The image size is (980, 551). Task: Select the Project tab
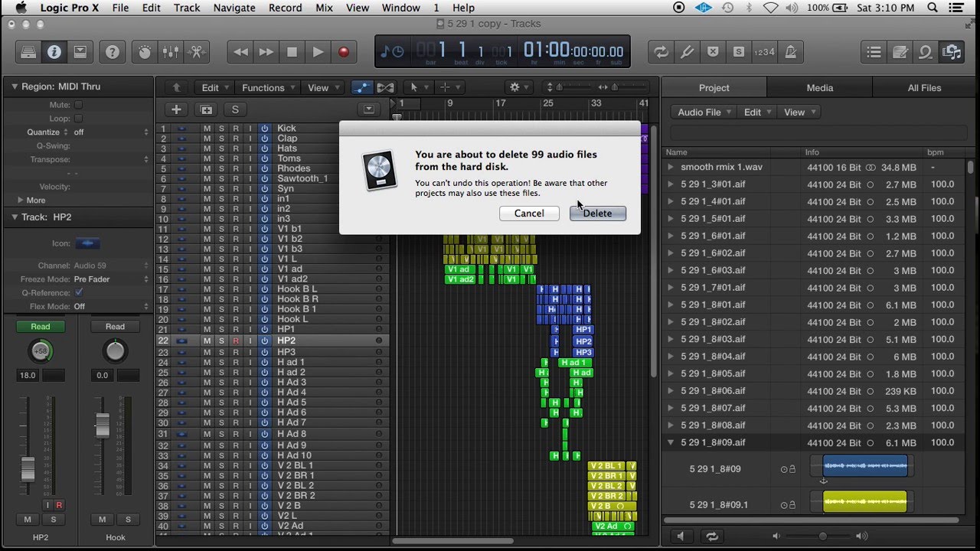tap(714, 87)
